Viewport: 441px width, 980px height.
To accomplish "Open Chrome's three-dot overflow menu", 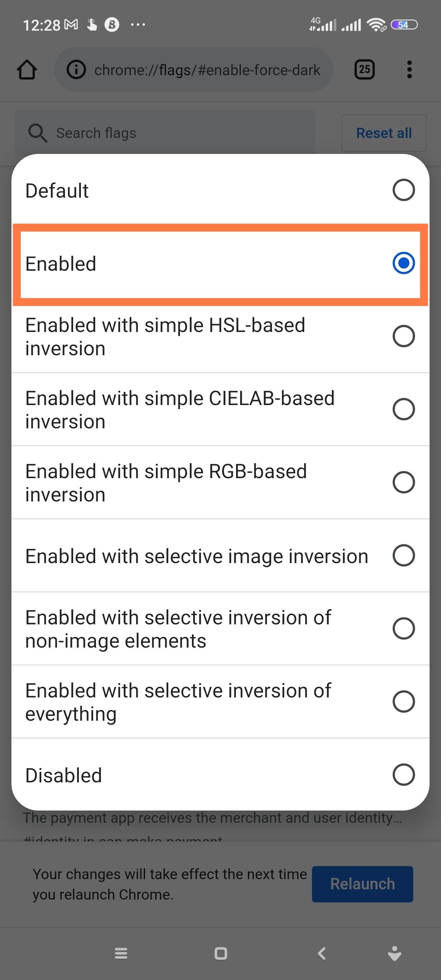I will coord(409,70).
